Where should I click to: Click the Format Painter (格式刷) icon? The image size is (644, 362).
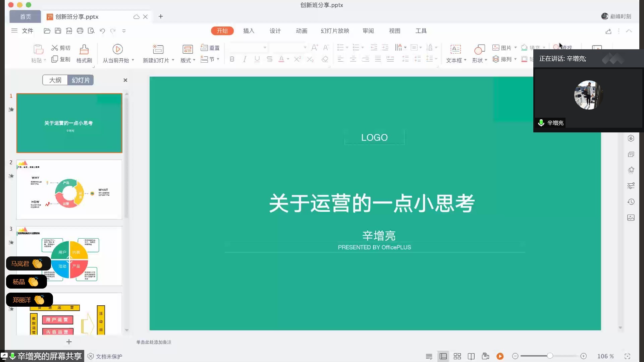[84, 50]
